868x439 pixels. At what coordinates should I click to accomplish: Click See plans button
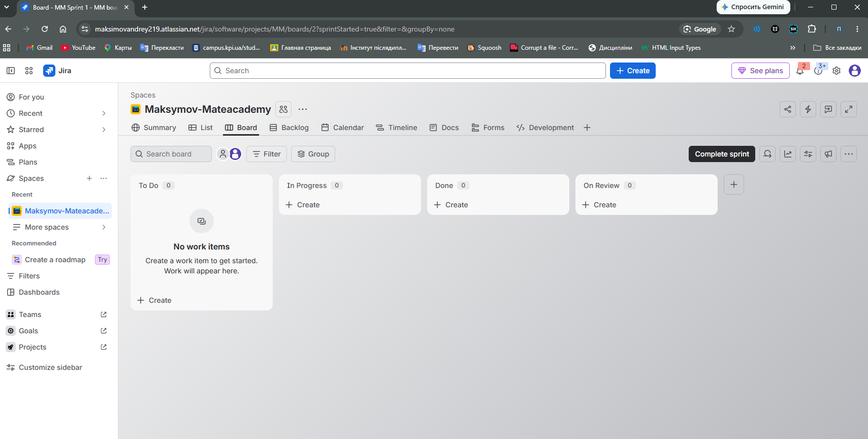pos(760,71)
